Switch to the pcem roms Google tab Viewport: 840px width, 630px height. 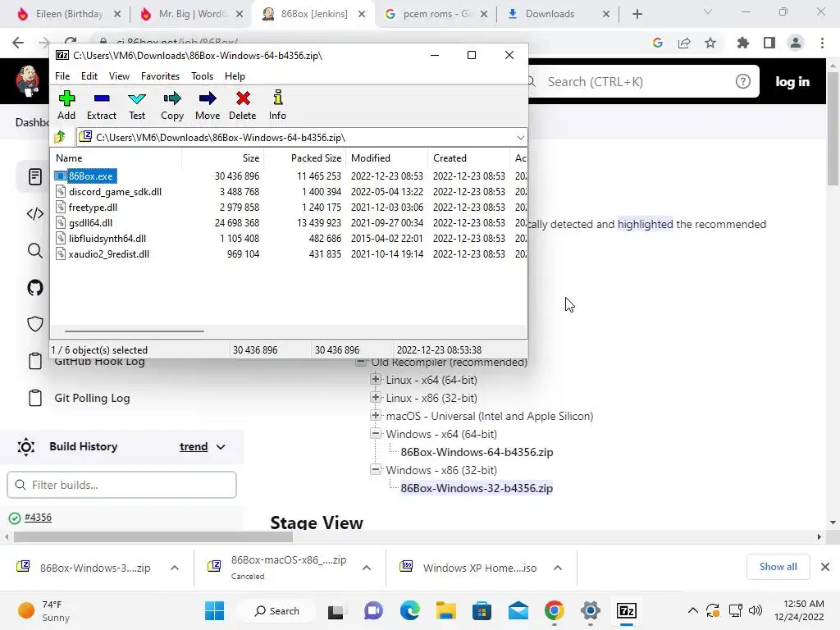pos(437,14)
